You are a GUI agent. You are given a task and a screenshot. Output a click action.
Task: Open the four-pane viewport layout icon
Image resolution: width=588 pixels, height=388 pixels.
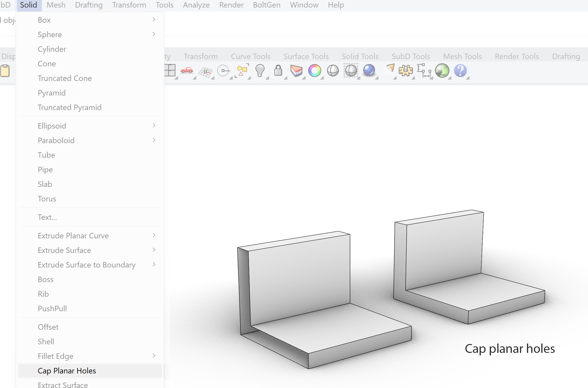169,71
